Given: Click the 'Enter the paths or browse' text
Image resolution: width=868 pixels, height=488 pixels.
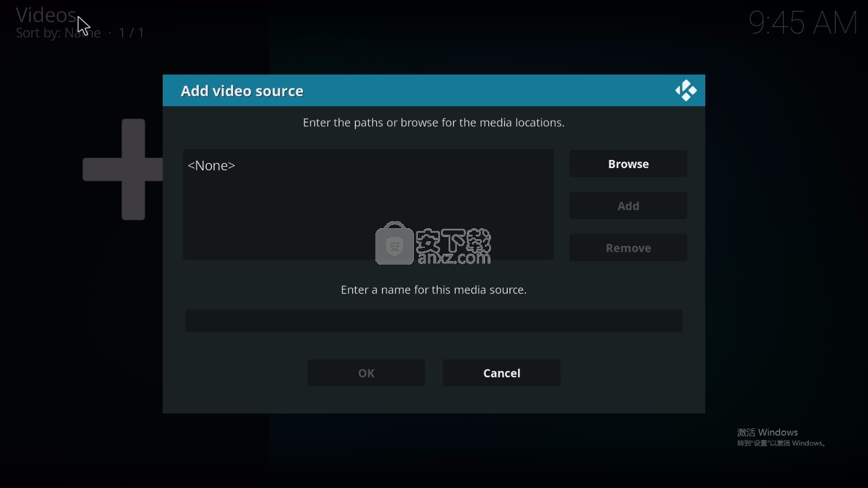Looking at the screenshot, I should coord(433,123).
